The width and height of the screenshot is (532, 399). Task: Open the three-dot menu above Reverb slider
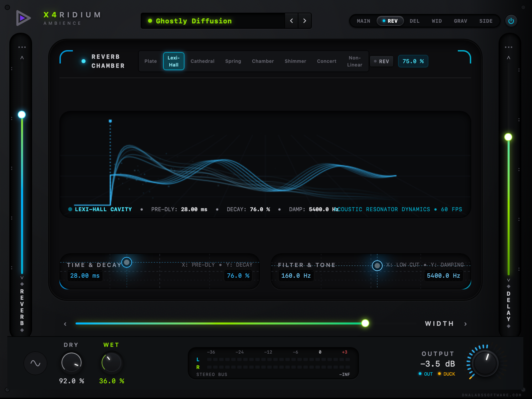click(x=22, y=47)
